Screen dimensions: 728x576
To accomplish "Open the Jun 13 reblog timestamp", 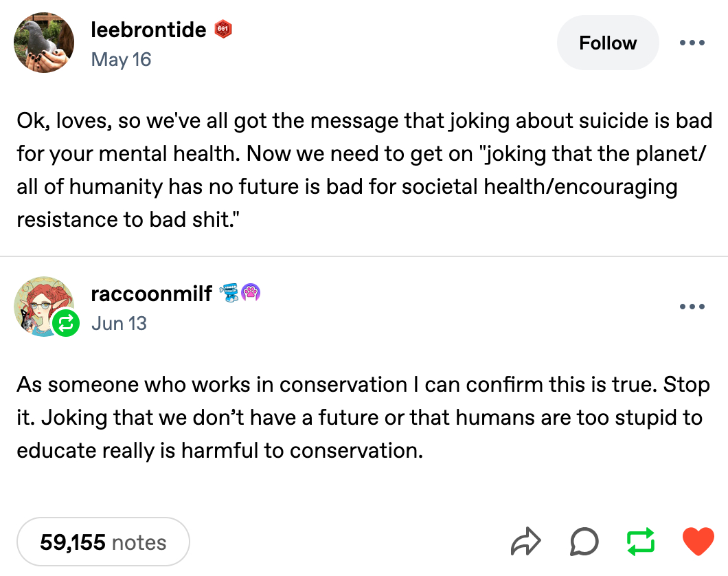I will [119, 323].
